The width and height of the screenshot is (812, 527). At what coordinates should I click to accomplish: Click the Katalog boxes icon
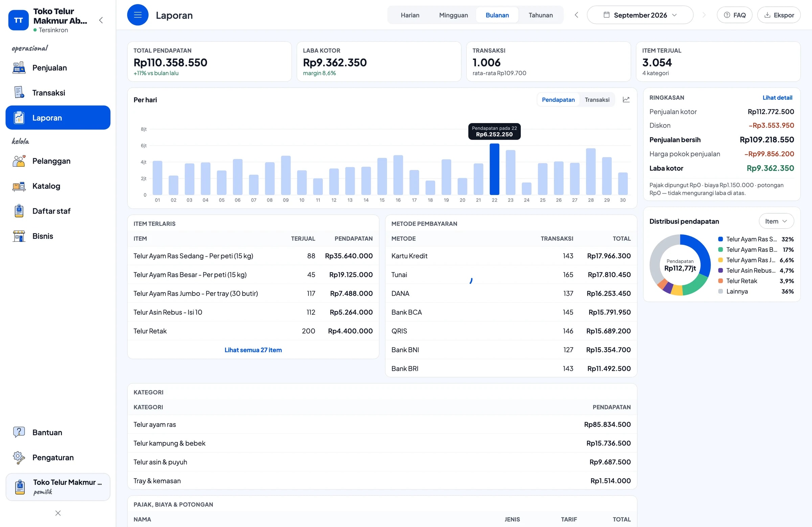pos(19,186)
